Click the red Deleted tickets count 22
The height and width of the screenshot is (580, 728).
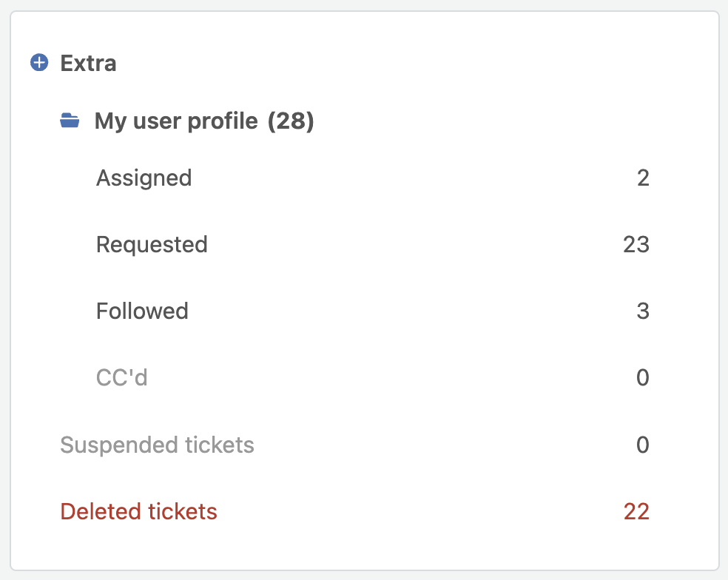tap(636, 512)
